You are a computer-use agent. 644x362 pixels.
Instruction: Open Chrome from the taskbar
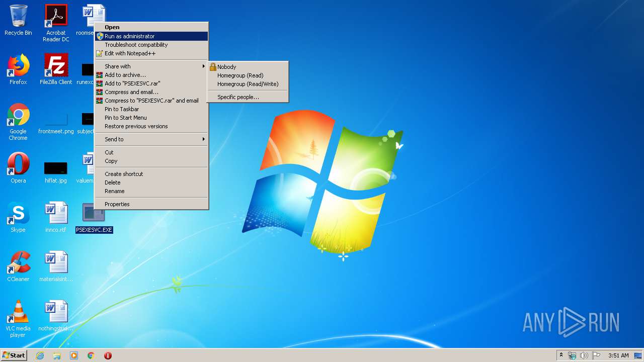click(91, 355)
